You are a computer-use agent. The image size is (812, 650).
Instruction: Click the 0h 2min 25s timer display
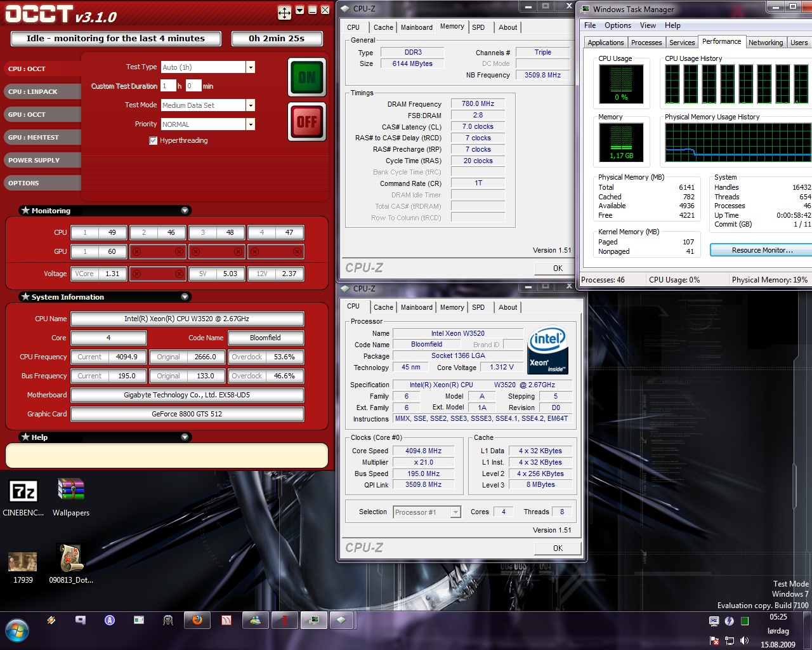(277, 38)
